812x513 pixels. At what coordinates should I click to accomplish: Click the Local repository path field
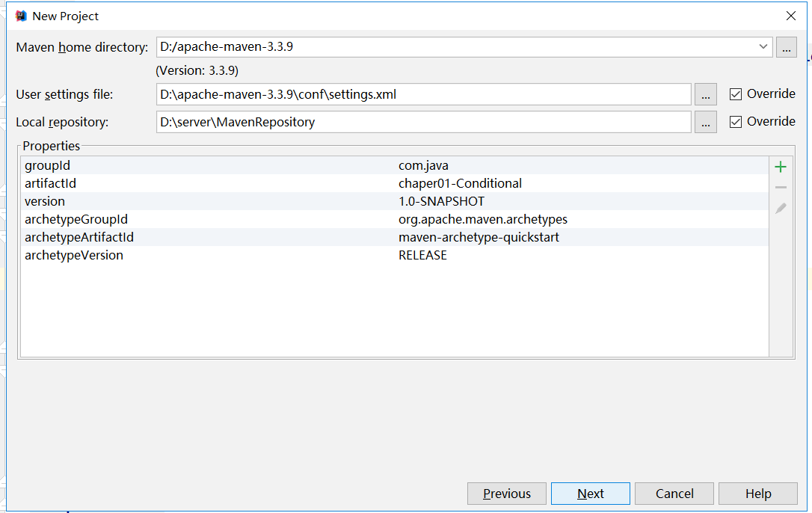point(424,123)
